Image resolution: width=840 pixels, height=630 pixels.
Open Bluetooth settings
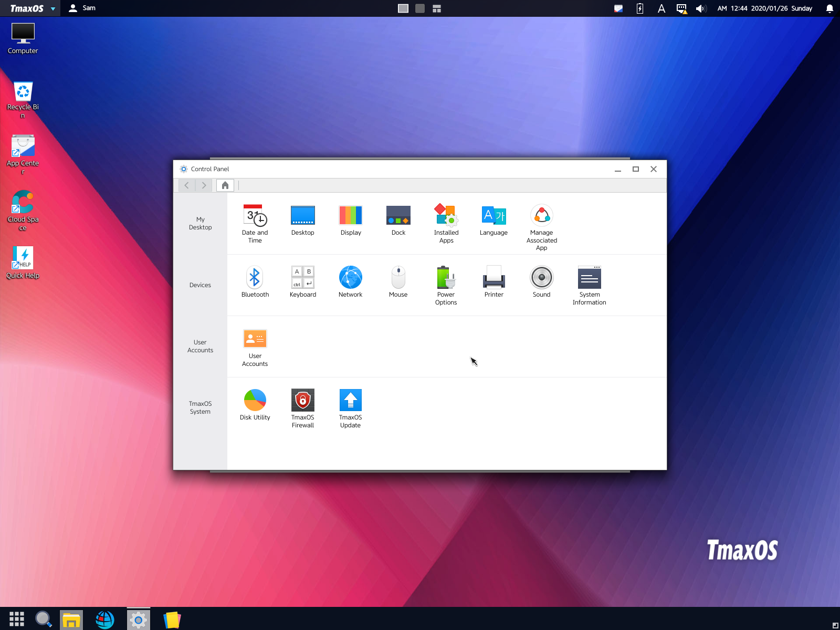[255, 281]
